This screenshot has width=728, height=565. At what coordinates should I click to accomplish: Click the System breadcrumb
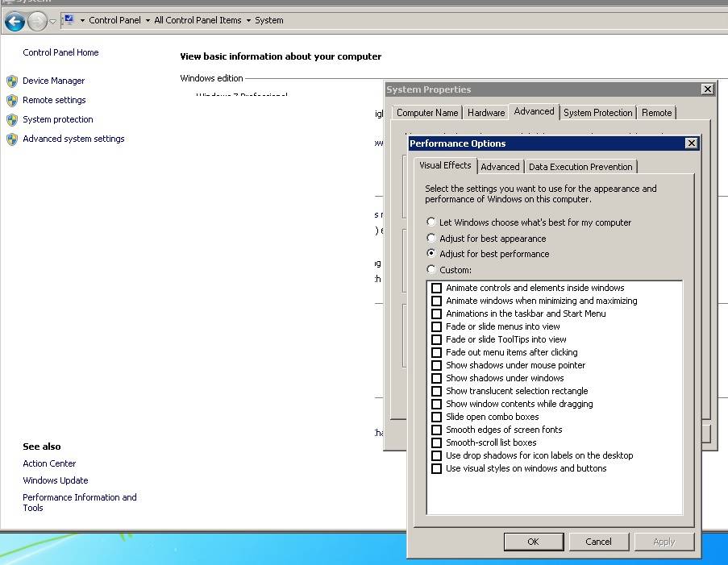(x=268, y=20)
